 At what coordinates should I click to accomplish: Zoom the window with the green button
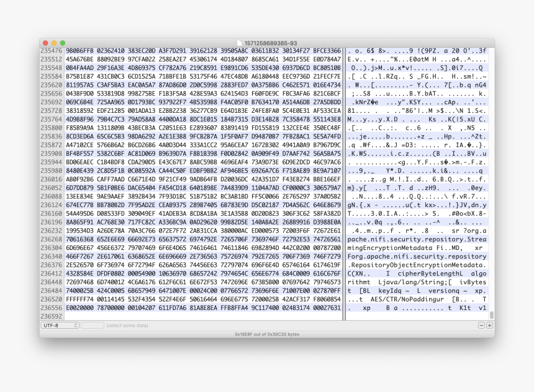coord(62,43)
